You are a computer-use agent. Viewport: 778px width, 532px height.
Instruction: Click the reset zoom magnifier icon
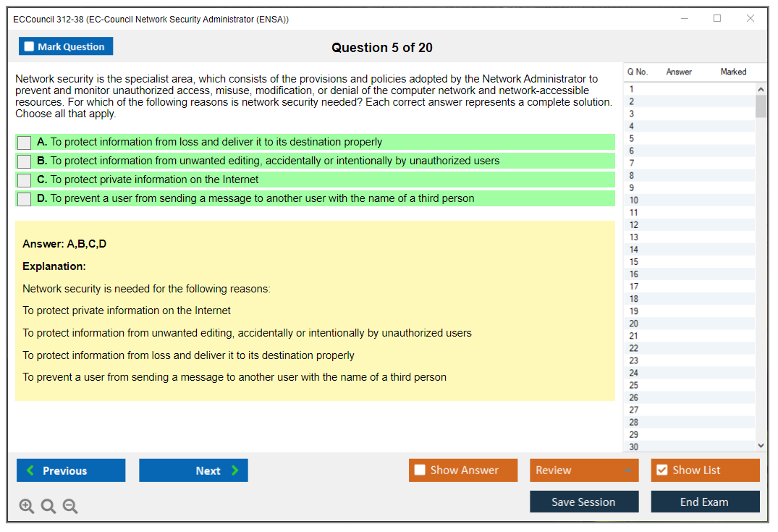point(48,507)
